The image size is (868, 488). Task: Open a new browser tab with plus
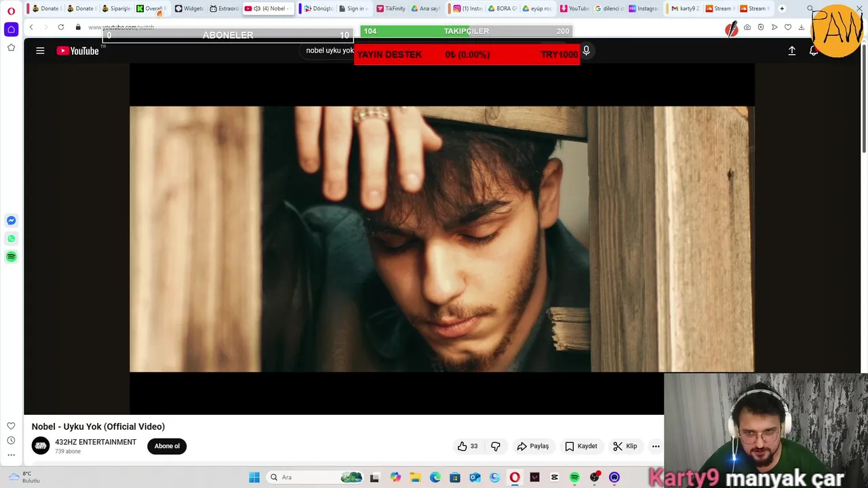(782, 9)
